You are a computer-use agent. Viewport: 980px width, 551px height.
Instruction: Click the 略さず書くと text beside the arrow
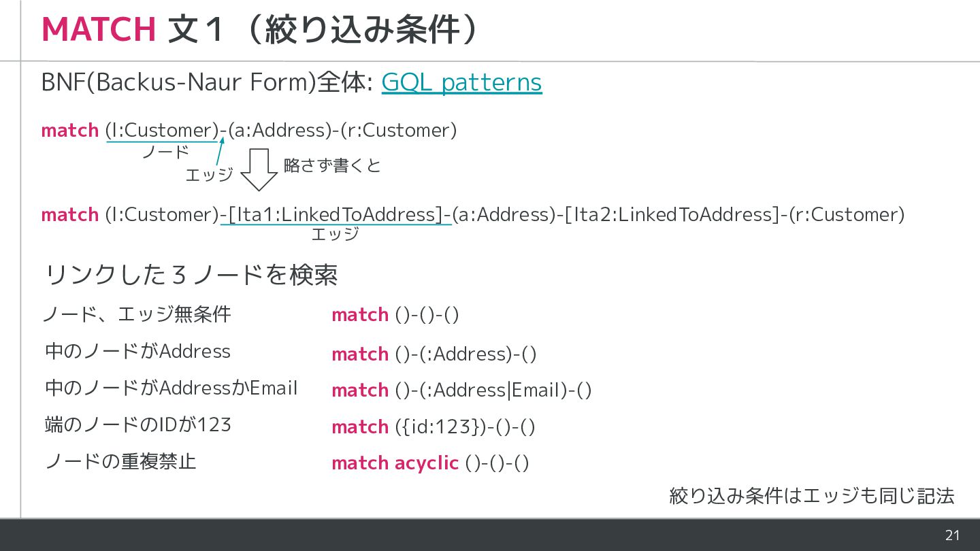[x=332, y=165]
